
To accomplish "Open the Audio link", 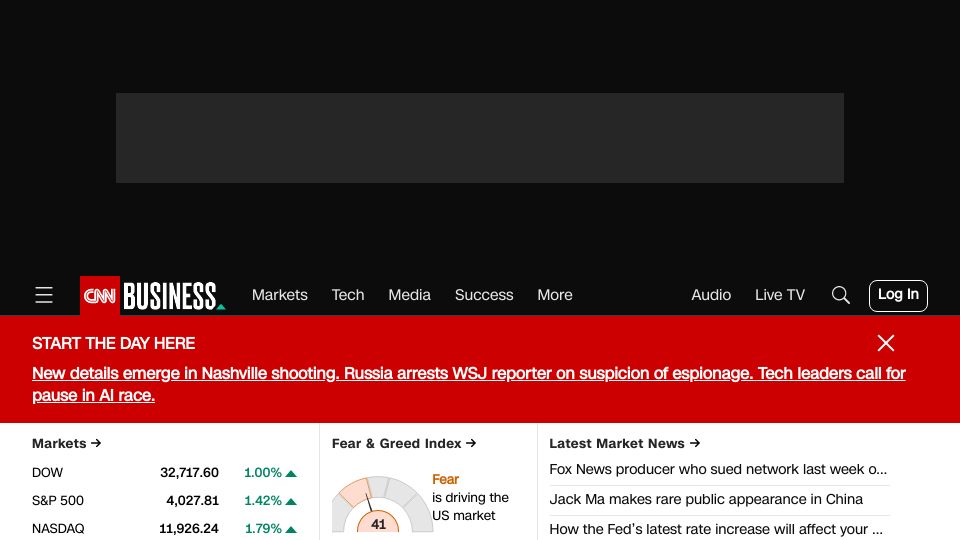I will tap(711, 295).
